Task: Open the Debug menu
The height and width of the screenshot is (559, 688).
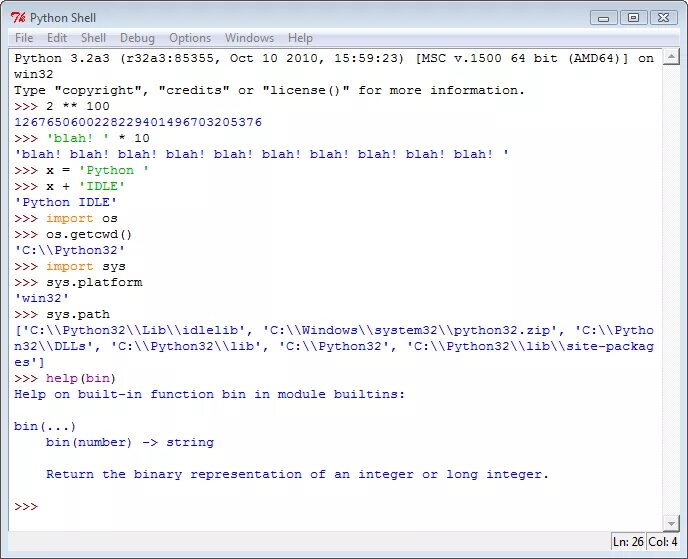Action: (x=137, y=38)
